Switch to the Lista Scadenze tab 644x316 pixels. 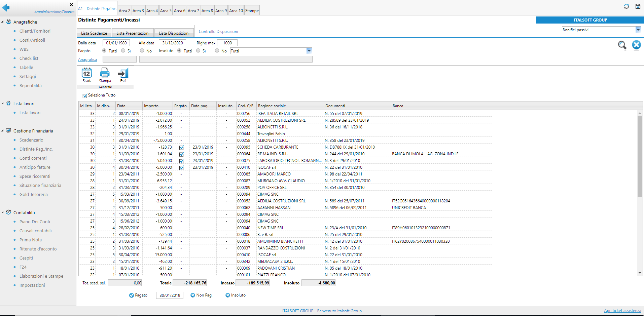click(x=94, y=33)
